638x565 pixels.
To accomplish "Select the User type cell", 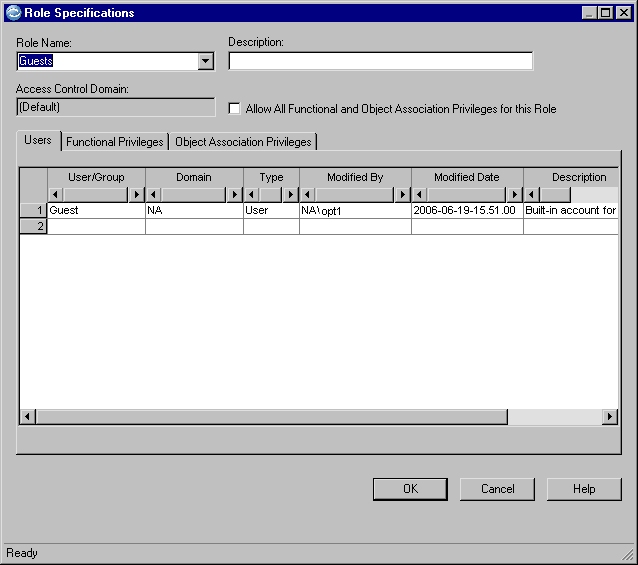I will 271,210.
